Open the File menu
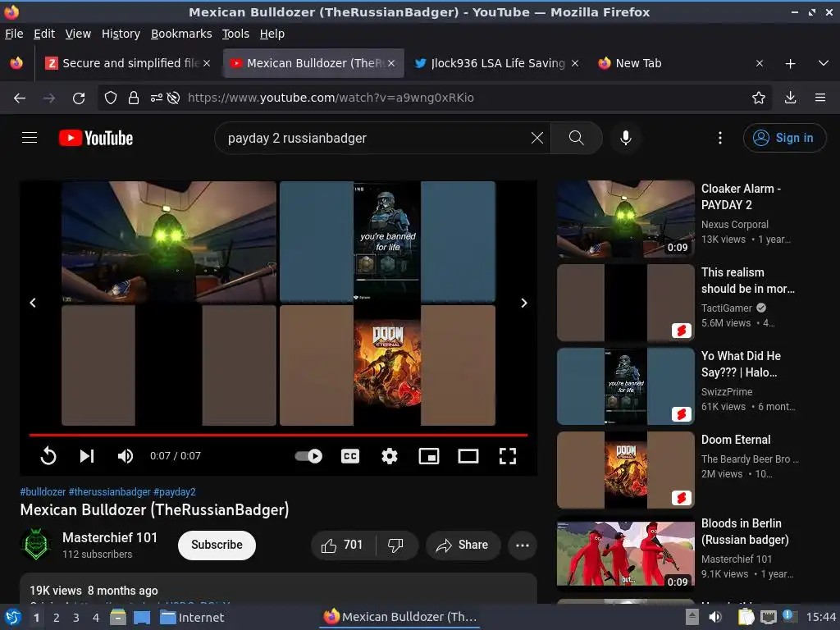This screenshot has width=840, height=630. click(x=14, y=34)
